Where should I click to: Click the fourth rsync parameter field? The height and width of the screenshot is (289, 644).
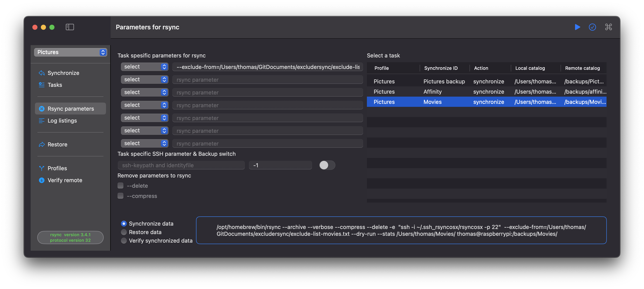pyautogui.click(x=268, y=105)
